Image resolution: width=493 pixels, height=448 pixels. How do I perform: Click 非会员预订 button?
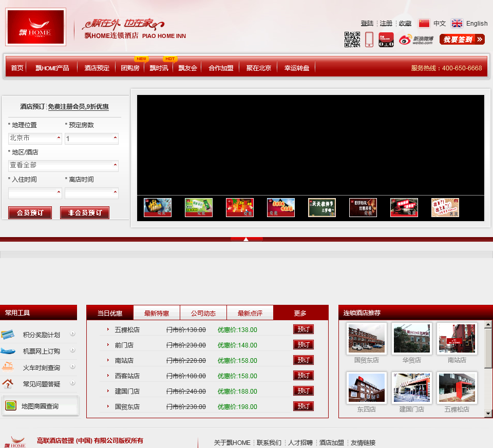point(85,212)
